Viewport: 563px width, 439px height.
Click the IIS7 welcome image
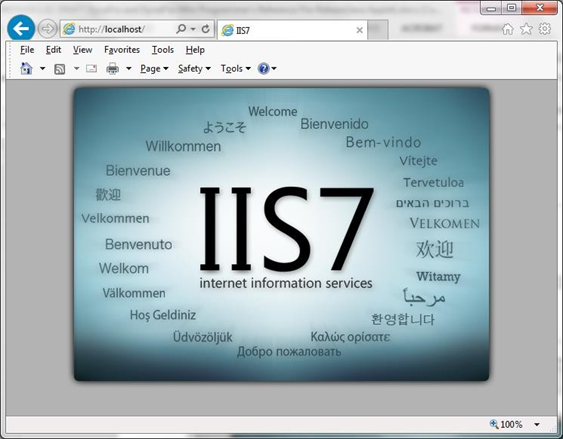[282, 234]
